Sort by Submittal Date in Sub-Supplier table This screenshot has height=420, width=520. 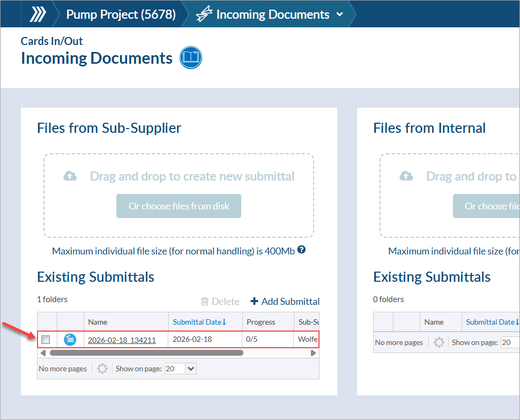tap(199, 322)
